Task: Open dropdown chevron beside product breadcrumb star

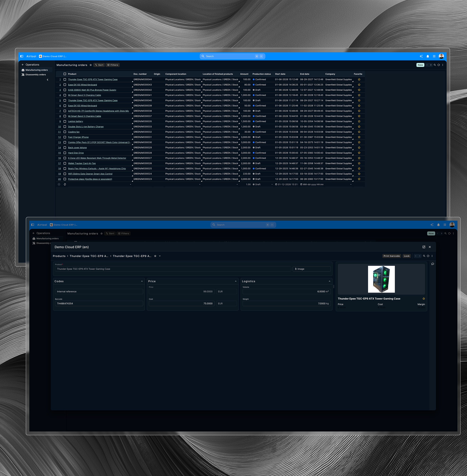Action: pos(160,256)
